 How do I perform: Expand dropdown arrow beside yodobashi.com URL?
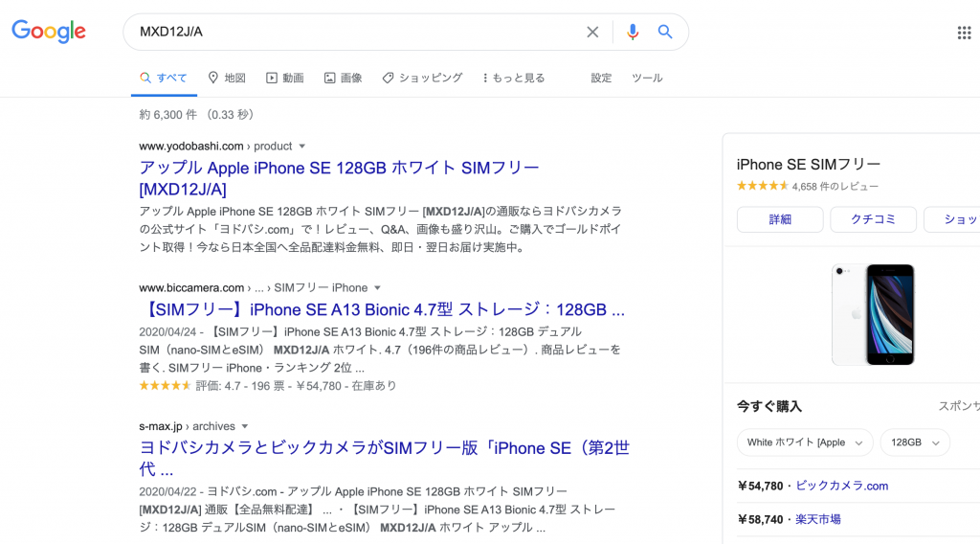[301, 147]
